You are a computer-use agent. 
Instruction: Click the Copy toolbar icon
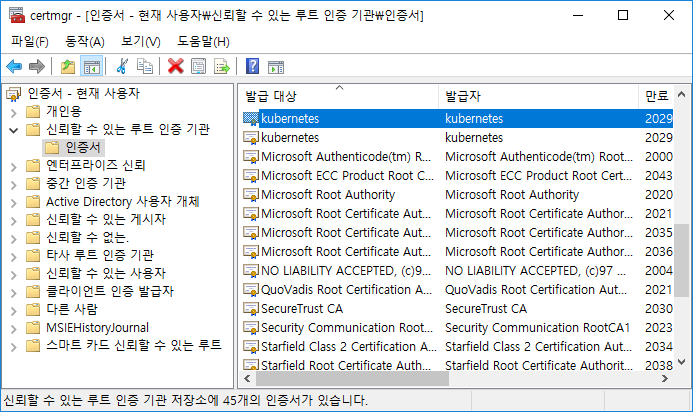coord(145,67)
